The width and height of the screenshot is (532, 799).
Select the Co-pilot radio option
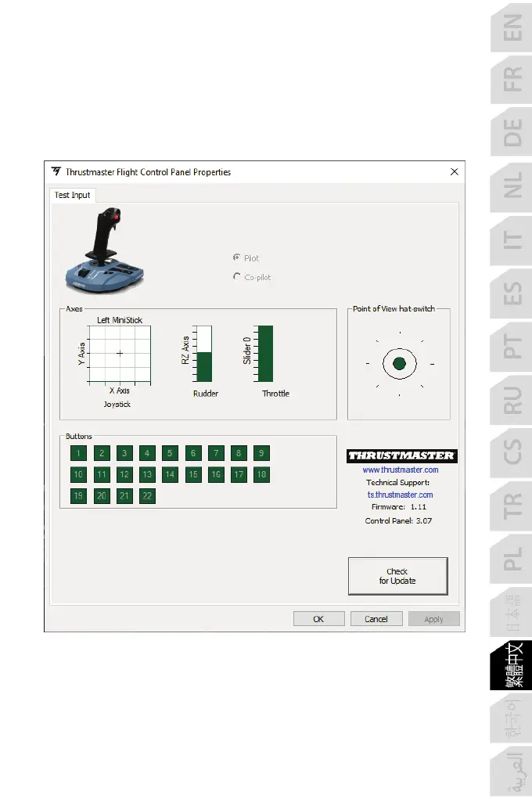click(x=237, y=277)
